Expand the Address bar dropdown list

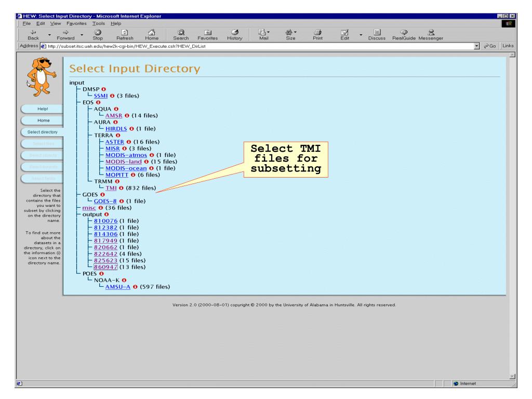click(x=477, y=46)
